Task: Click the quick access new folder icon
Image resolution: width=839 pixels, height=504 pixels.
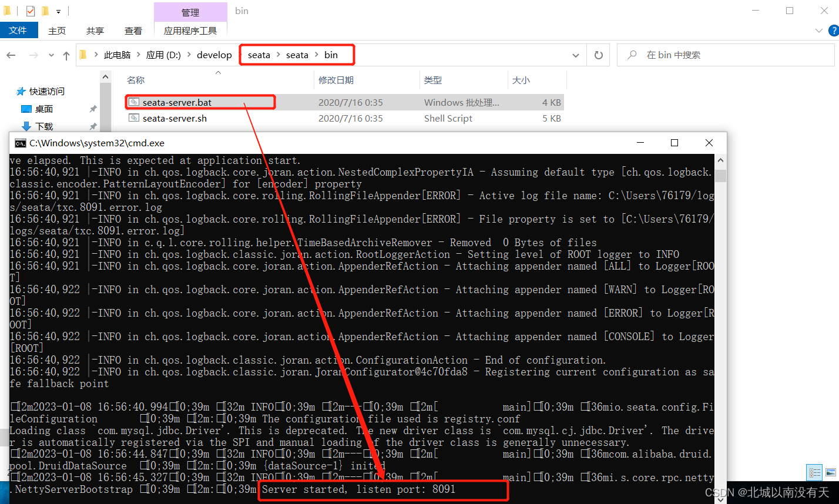Action: (45, 11)
